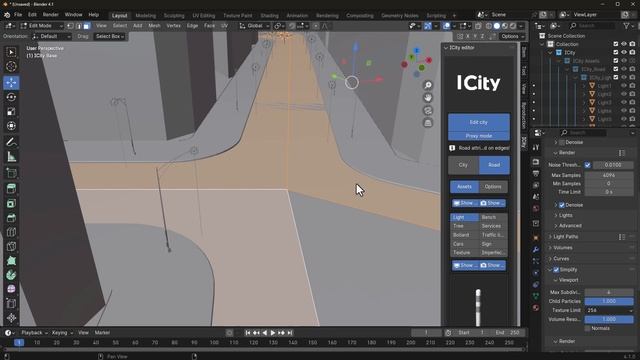Select the Knife tool
Screen dimensions: 640x360
[x=11, y=246]
